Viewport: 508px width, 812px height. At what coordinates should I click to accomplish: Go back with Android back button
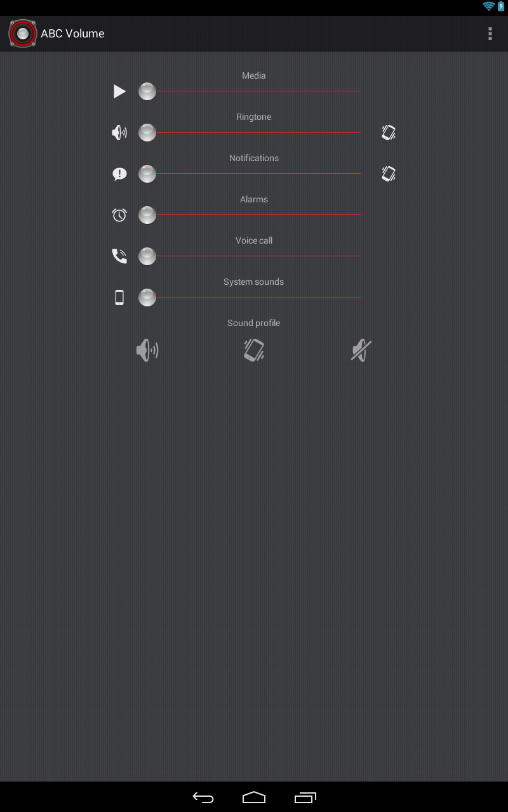pos(203,797)
